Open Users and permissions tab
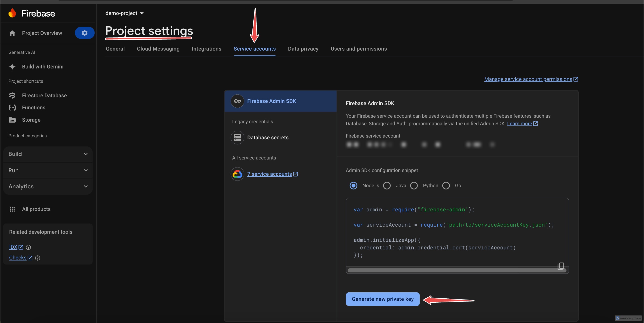The width and height of the screenshot is (644, 323). (358, 49)
